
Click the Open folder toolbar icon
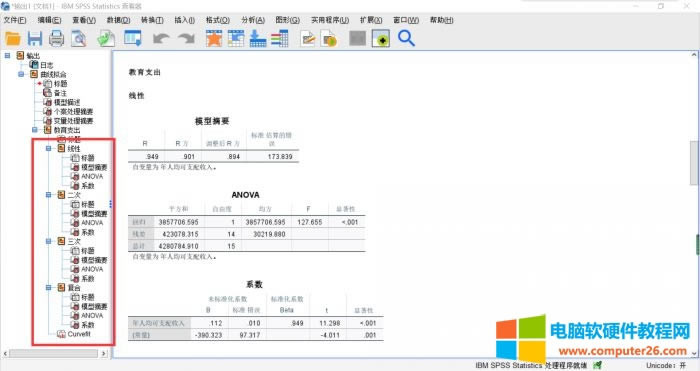[13, 38]
